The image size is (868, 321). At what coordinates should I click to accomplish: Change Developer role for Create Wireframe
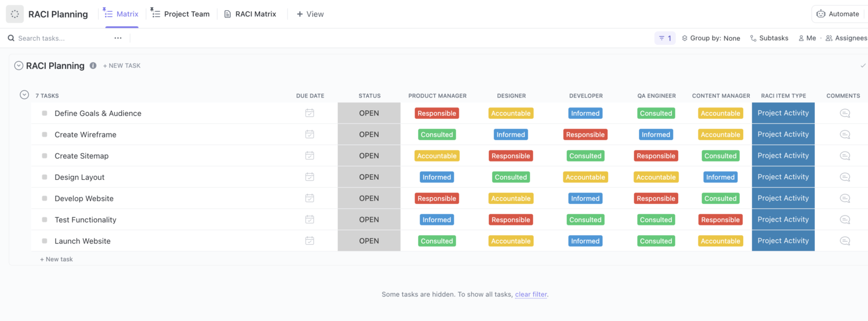click(x=585, y=135)
